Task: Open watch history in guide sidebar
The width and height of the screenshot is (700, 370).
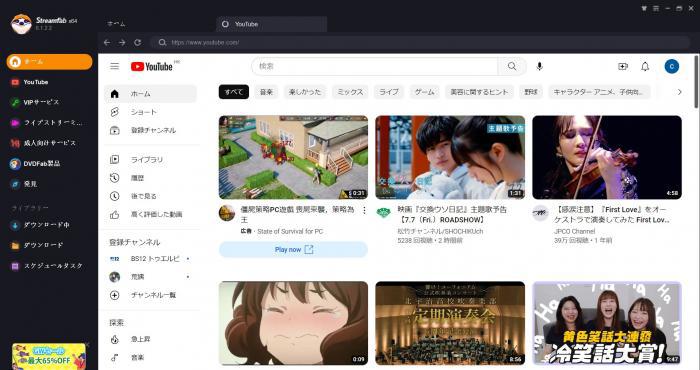Action: (150, 178)
